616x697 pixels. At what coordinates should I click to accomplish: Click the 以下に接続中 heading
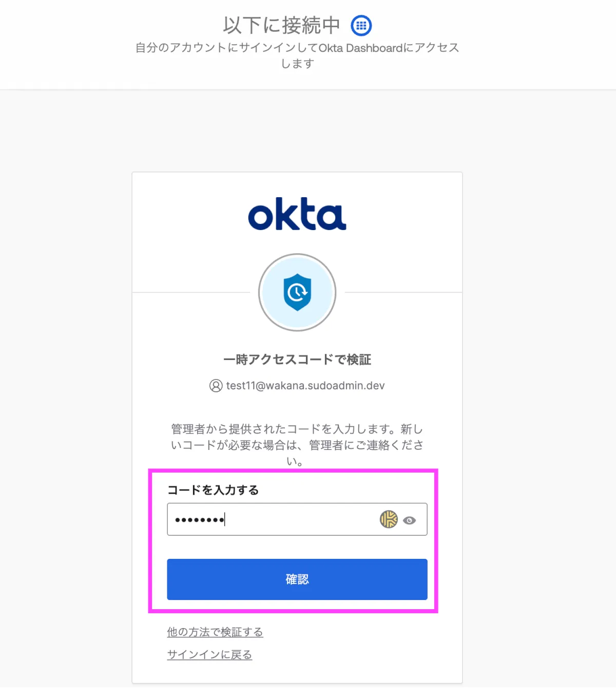pos(282,25)
